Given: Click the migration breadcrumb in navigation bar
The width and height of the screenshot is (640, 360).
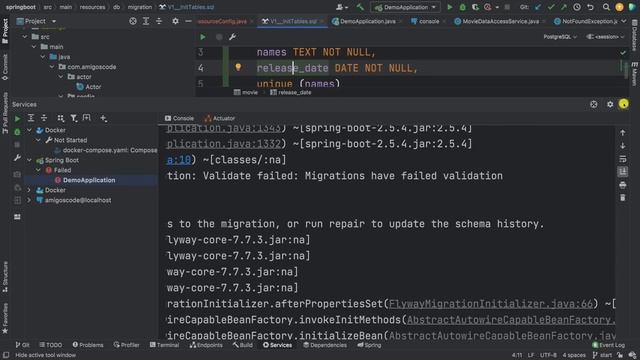Looking at the screenshot, I should pos(140,7).
